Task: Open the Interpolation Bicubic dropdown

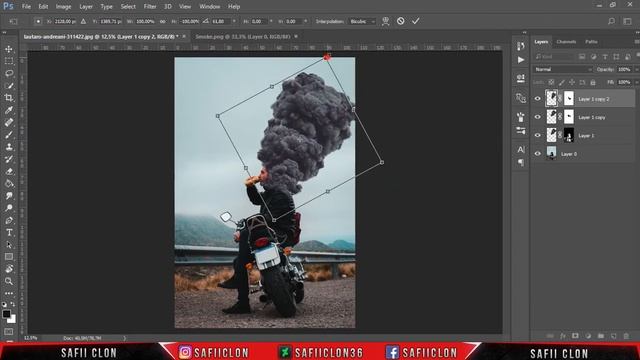Action: click(362, 21)
